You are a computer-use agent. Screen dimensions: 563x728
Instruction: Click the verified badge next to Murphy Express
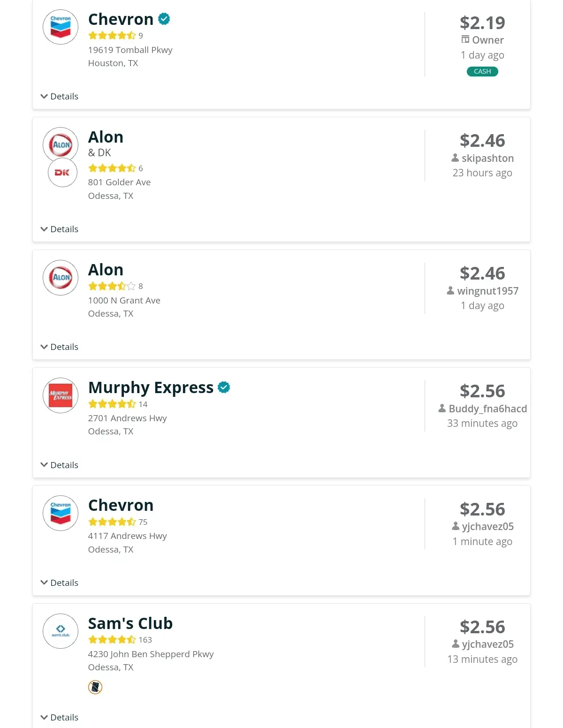click(x=224, y=387)
